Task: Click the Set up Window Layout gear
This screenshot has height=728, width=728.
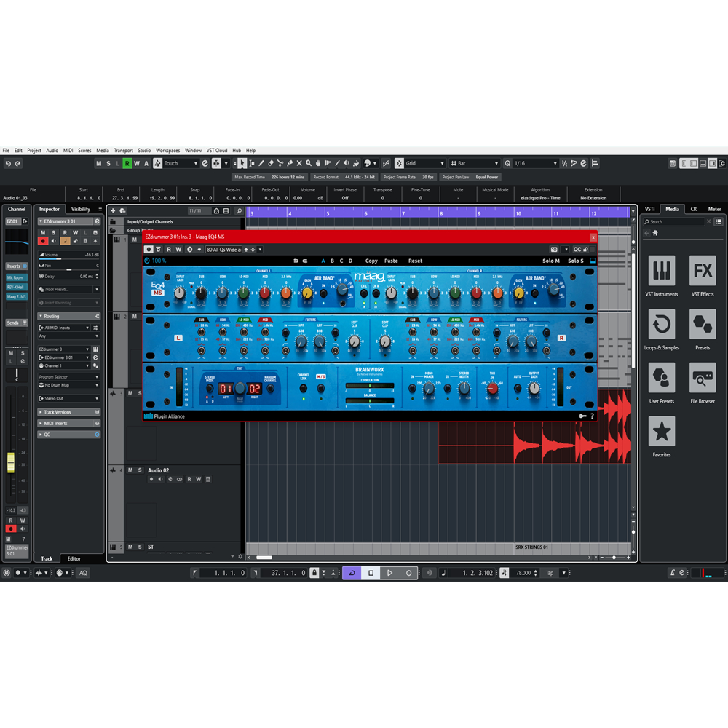Action: [x=722, y=163]
